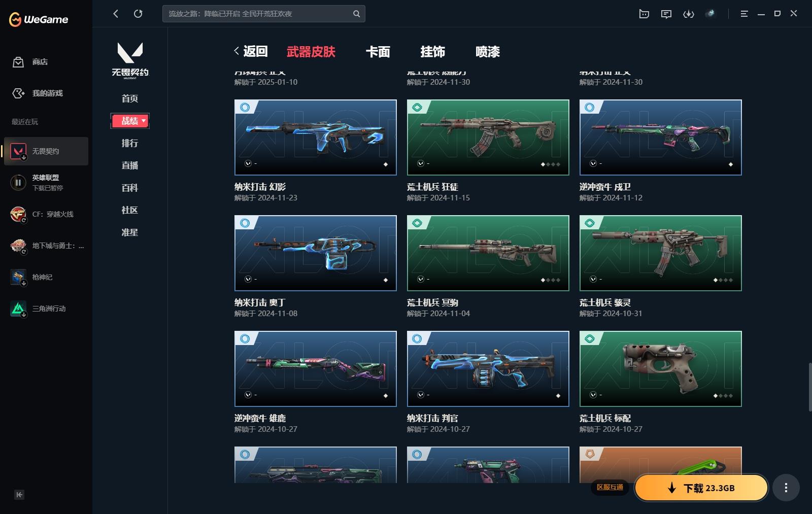Go back with the top arrow icon

(116, 14)
